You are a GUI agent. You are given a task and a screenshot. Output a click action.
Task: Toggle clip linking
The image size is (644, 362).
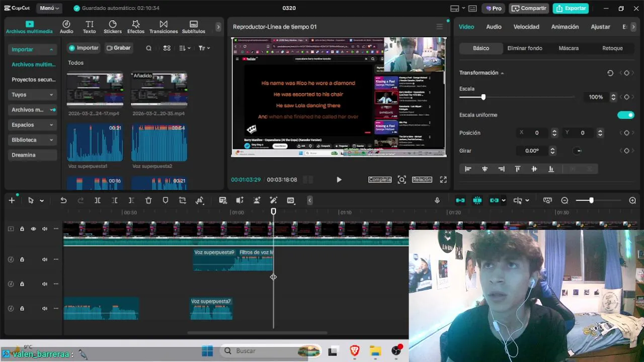[x=495, y=200]
